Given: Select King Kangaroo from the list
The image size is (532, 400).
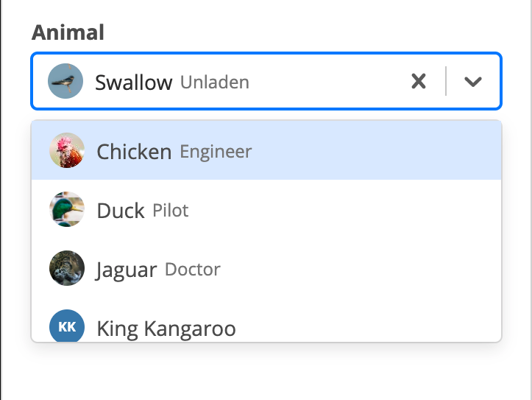Looking at the screenshot, I should click(x=166, y=328).
